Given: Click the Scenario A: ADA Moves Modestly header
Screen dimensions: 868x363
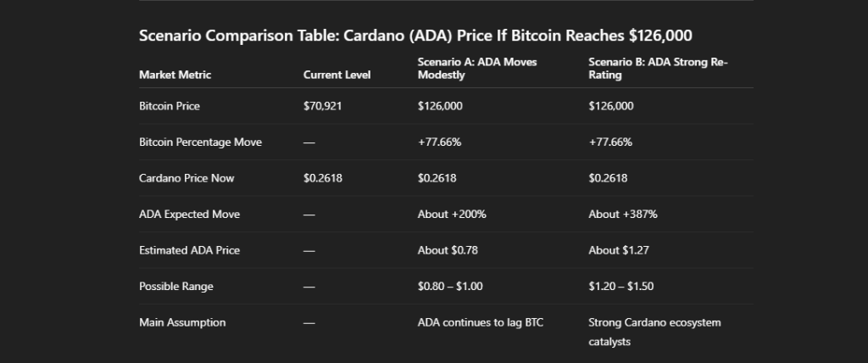Looking at the screenshot, I should [477, 69].
